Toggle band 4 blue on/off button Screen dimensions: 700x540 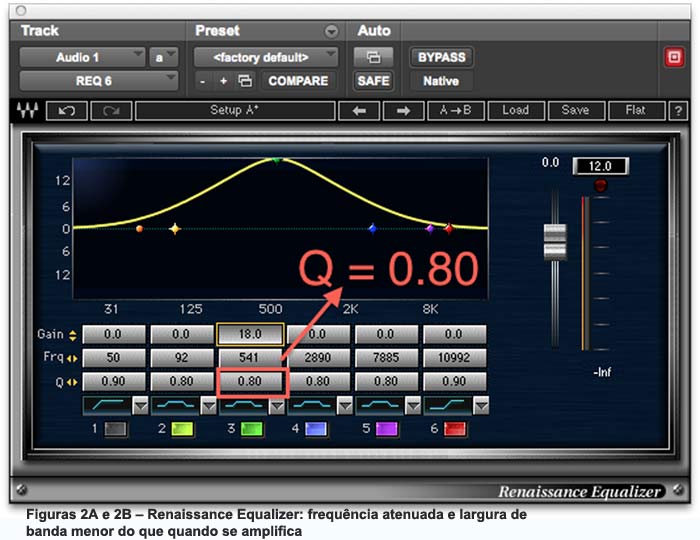(x=316, y=429)
